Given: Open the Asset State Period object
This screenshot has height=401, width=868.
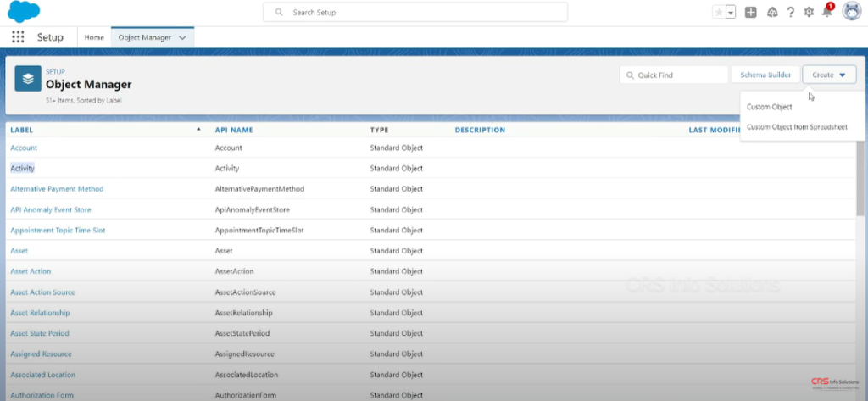Looking at the screenshot, I should 40,333.
